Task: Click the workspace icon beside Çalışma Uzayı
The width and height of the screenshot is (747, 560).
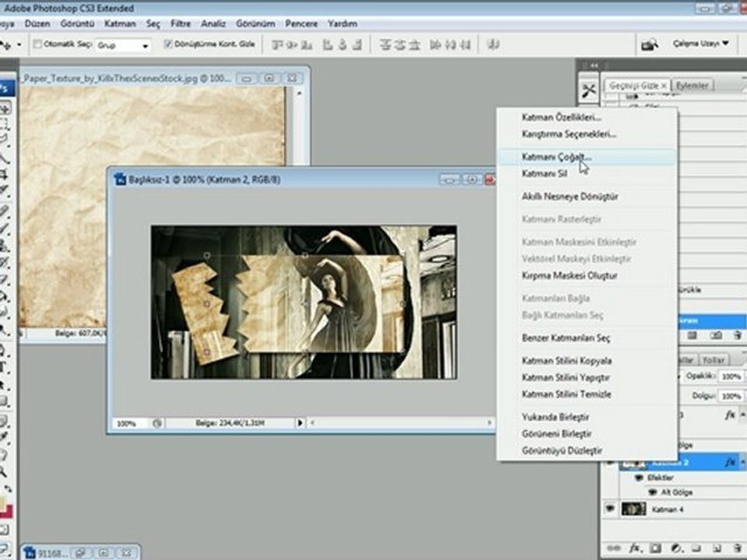Action: [649, 44]
